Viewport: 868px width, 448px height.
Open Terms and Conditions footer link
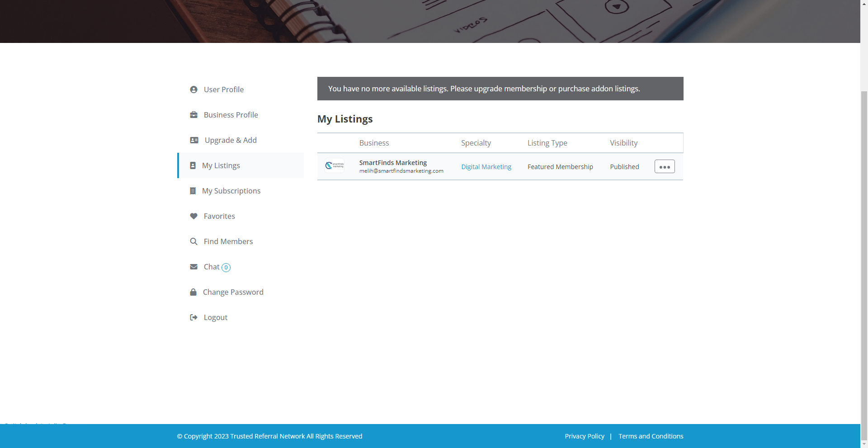(651, 436)
